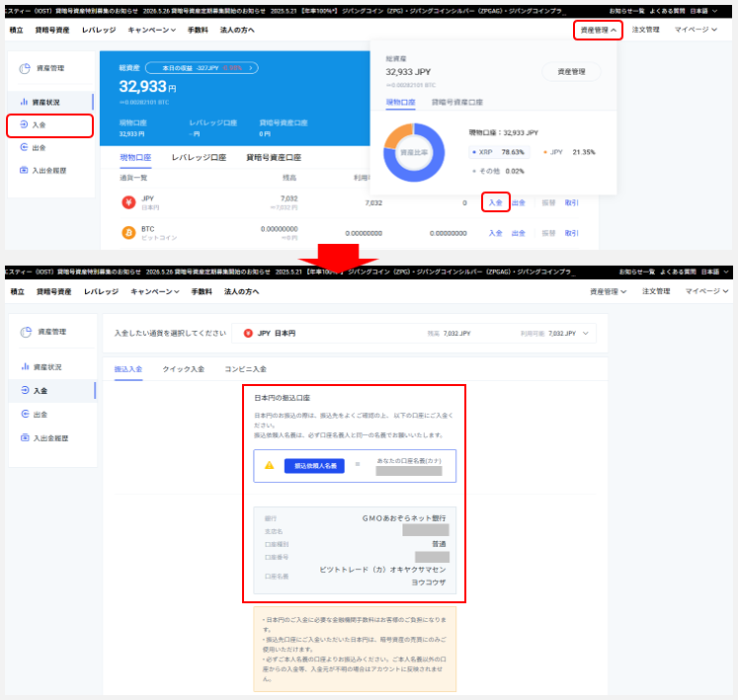Click 手数料 in the asset status page navigation
738x700 pixels.
tap(198, 30)
